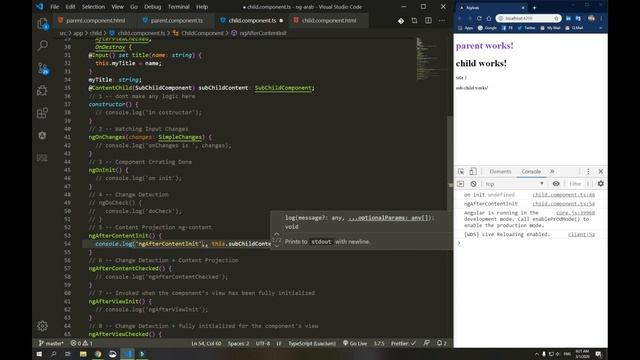Open the Extensions view
The height and width of the screenshot is (360, 640).
click(x=42, y=113)
